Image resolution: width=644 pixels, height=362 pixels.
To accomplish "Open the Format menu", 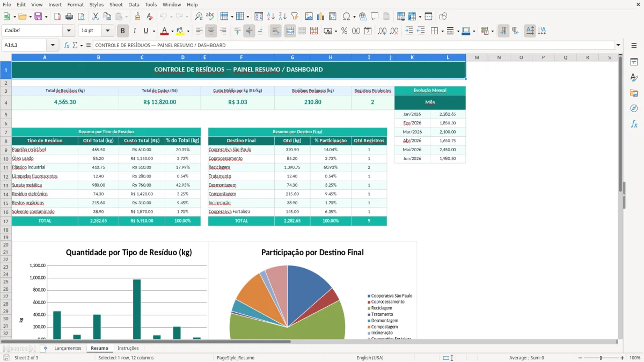I will tap(75, 4).
